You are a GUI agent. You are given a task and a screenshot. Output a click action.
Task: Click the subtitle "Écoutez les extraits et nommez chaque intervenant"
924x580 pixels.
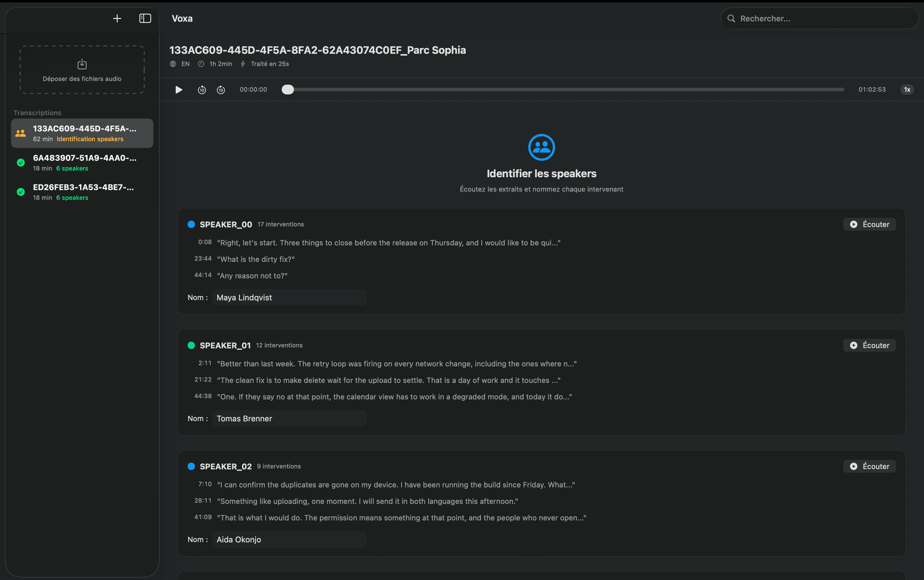[541, 189]
